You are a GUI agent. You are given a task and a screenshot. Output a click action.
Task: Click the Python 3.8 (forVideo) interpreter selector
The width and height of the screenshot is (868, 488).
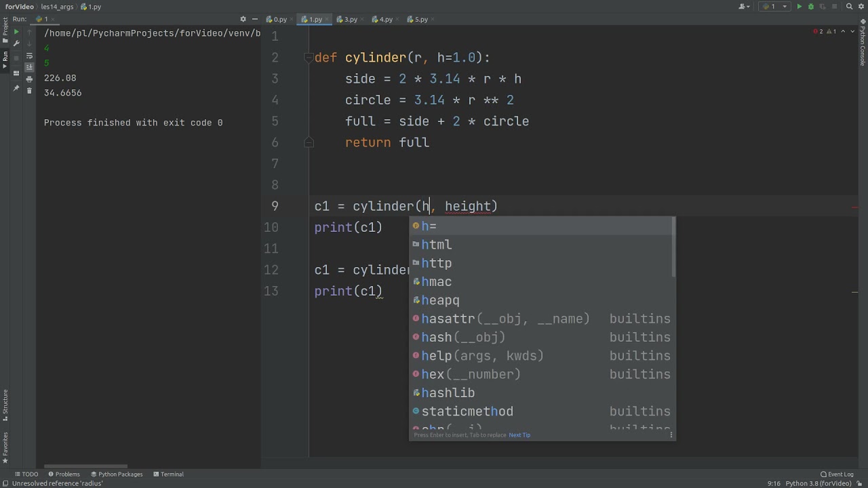tap(818, 484)
